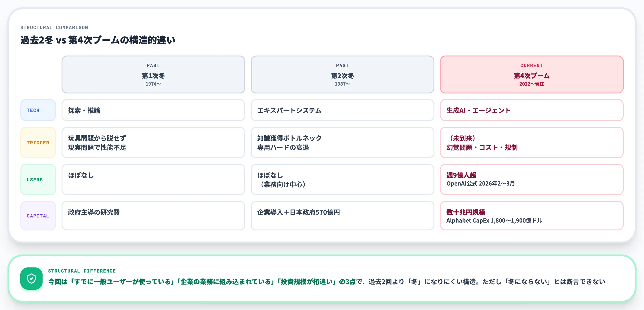Click the heading 過去2冬 vs 第4次ブームの構造的違い

(98, 40)
